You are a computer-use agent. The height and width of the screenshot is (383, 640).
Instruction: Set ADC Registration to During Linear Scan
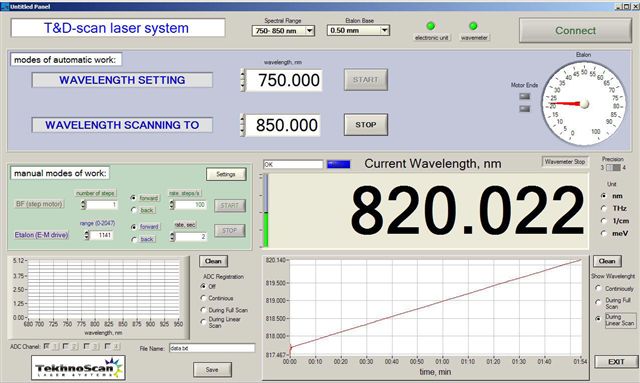pyautogui.click(x=203, y=322)
